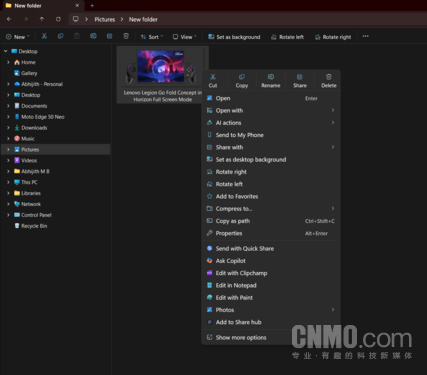Click the toolbar Paste icon
427x375 pixels.
(77, 36)
